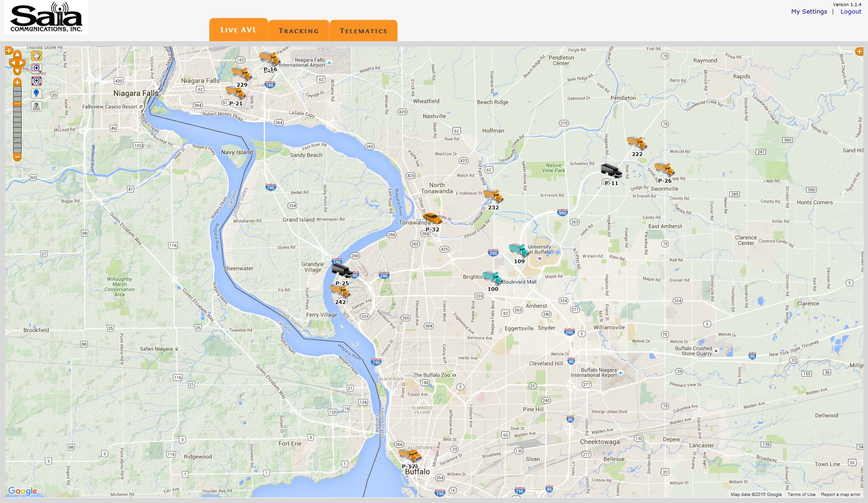Pan the map down with arrow

[17, 71]
